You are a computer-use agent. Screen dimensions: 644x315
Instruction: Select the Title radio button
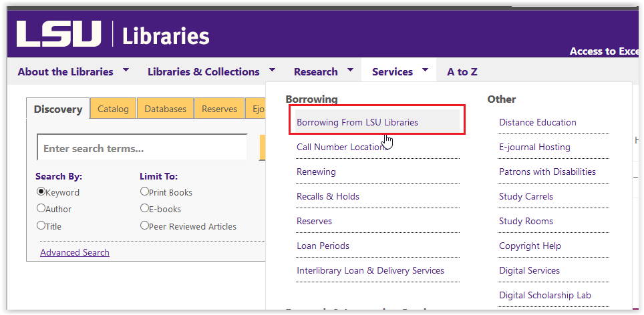(x=41, y=225)
